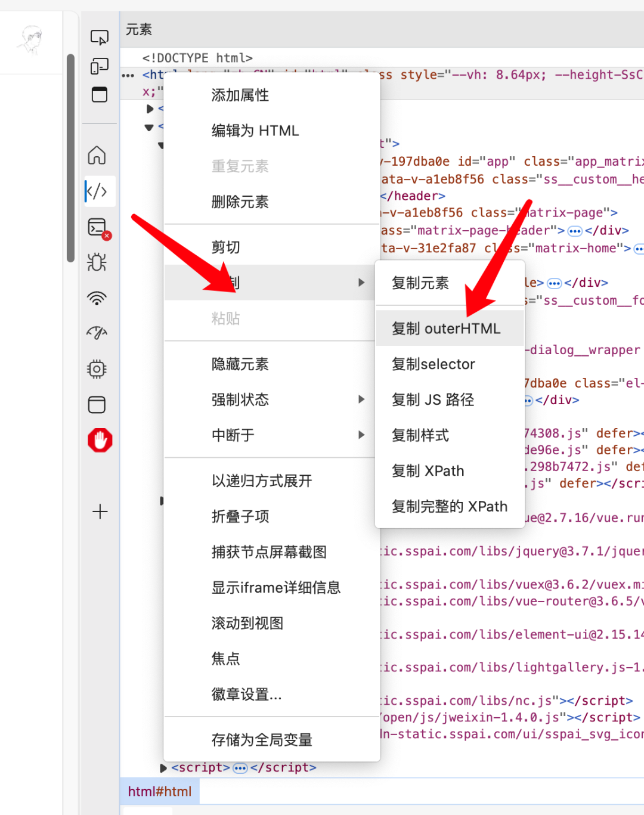Choose 复制 outerHTML in the submenu
Screen dimensions: 644x815
click(x=450, y=329)
